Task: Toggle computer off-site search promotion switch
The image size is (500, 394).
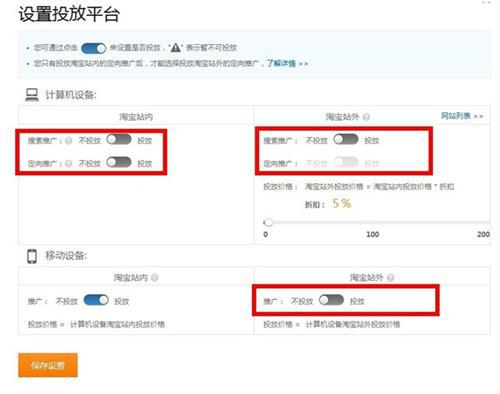Action: coord(346,139)
